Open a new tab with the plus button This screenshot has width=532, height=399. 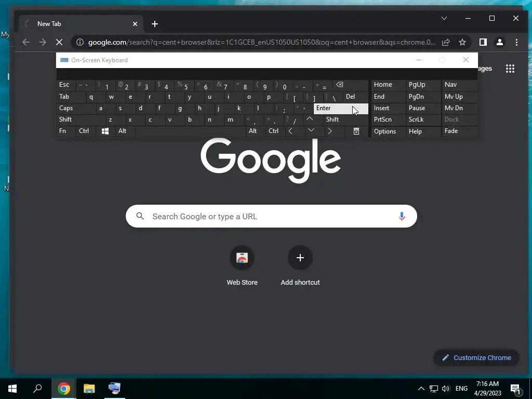(155, 24)
